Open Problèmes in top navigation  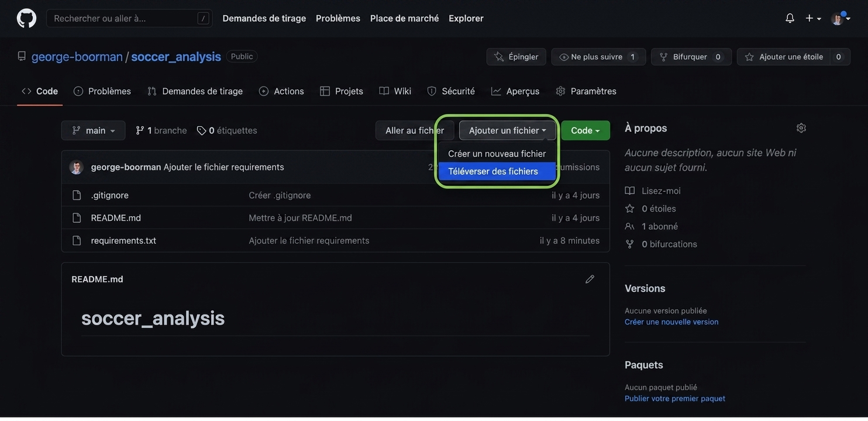338,18
